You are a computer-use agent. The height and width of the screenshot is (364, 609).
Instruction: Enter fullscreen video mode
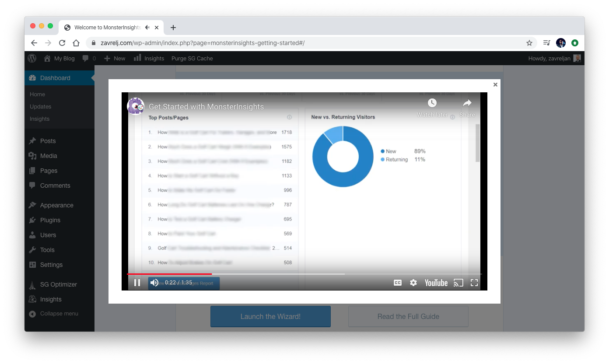(474, 283)
